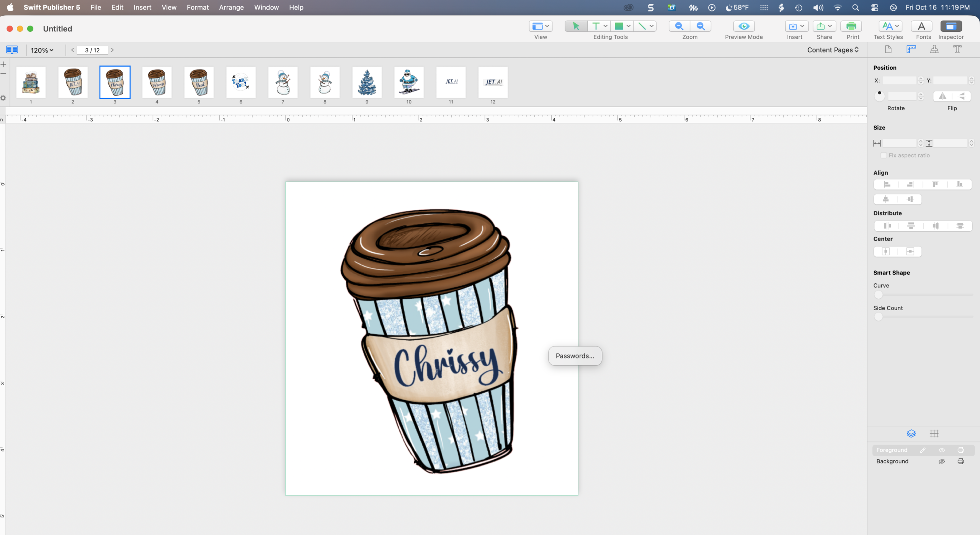
Task: Open page settings gear icon
Action: pyautogui.click(x=3, y=98)
